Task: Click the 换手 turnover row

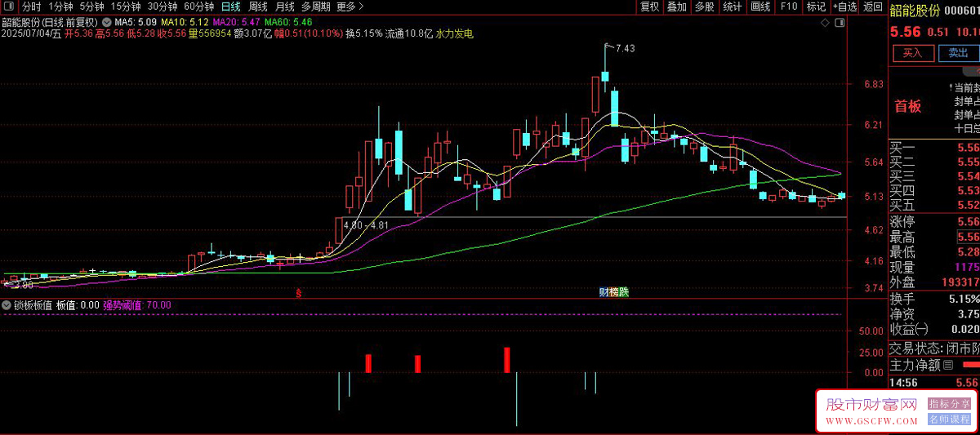Action: [934, 299]
